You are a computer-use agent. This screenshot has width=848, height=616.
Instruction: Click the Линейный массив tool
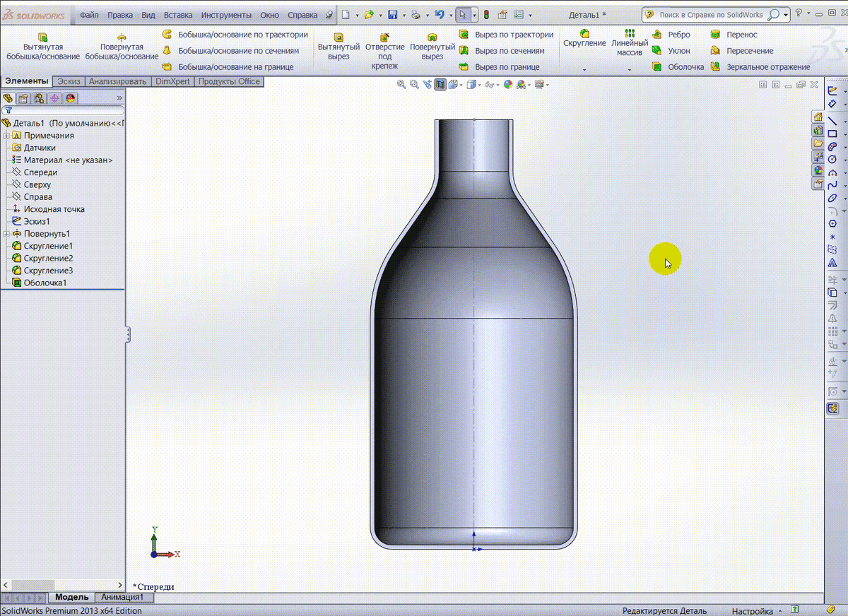click(630, 42)
